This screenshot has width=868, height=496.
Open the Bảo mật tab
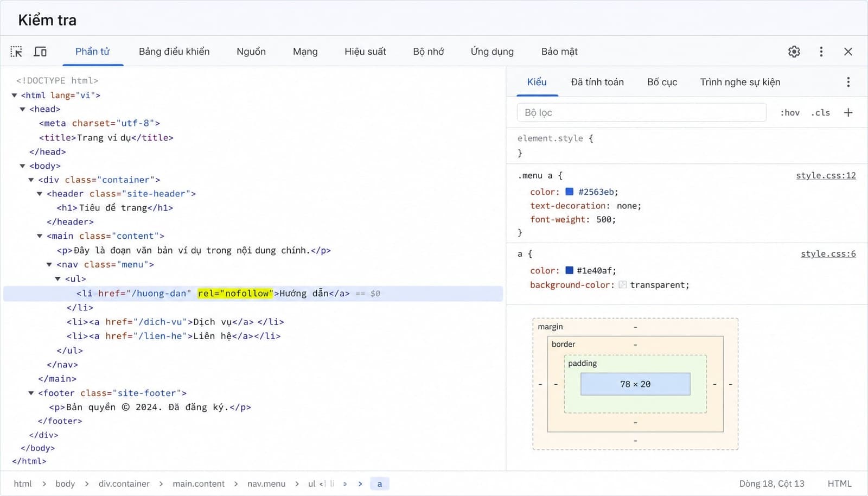click(559, 52)
